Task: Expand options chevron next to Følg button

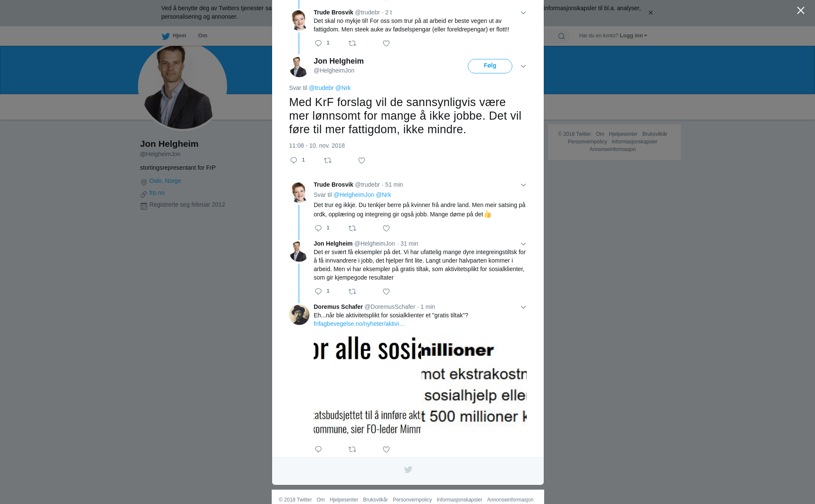Action: point(523,66)
